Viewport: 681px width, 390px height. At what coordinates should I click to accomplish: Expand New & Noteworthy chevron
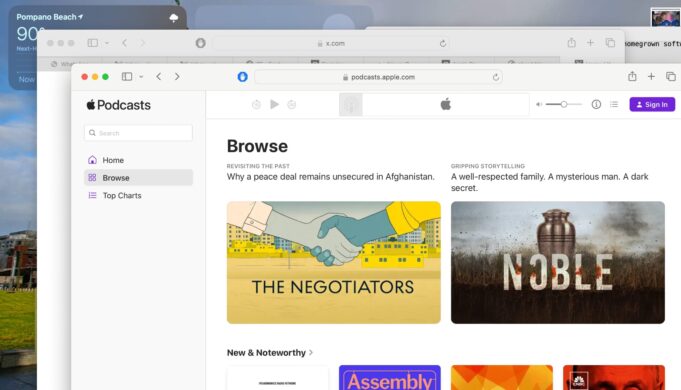[311, 353]
